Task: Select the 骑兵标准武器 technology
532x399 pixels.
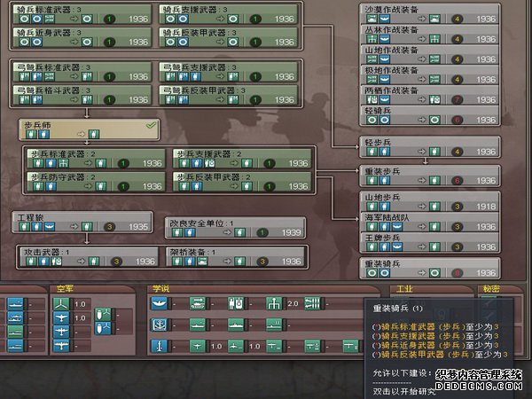Action: pos(82,14)
